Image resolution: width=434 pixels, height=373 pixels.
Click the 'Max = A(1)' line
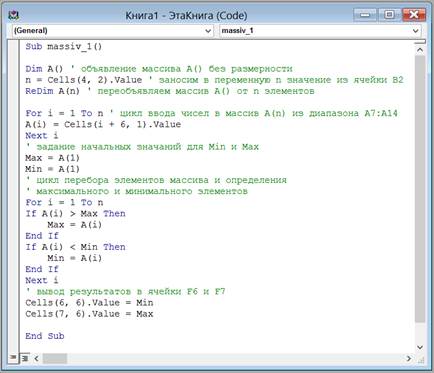click(53, 158)
